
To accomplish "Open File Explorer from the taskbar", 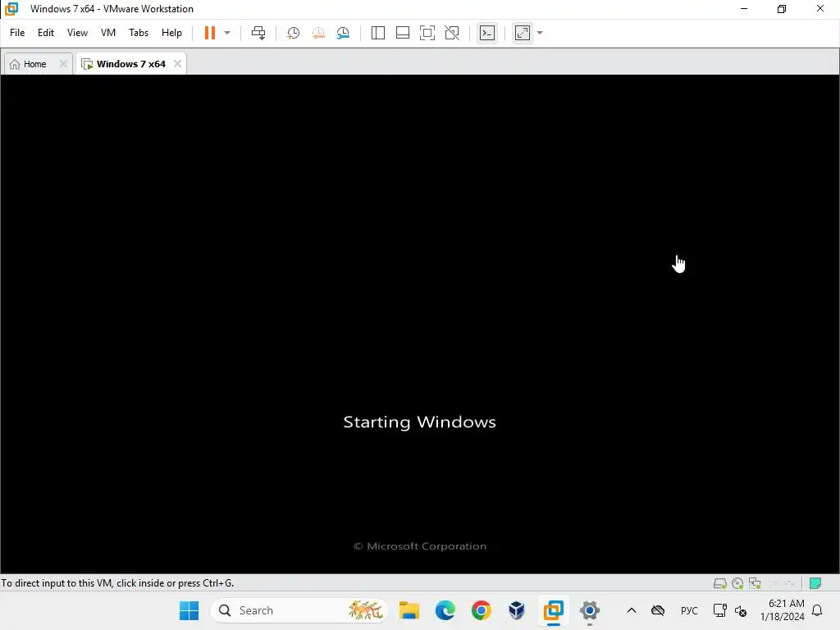I will (x=409, y=610).
